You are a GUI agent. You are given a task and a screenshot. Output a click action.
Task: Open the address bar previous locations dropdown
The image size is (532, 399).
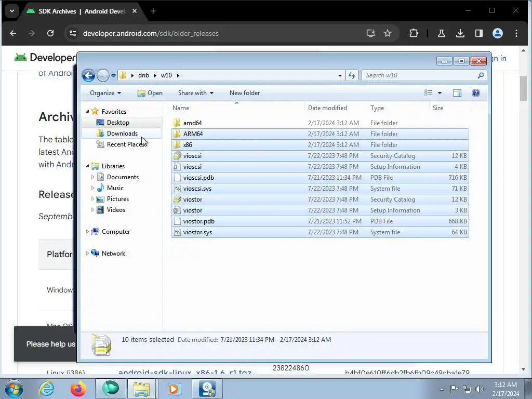pyautogui.click(x=340, y=75)
